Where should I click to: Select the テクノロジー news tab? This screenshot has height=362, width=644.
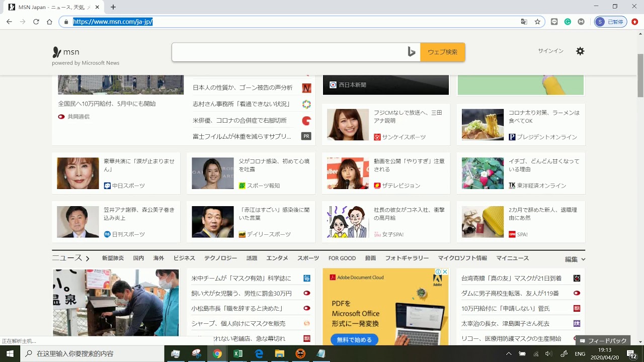point(220,258)
